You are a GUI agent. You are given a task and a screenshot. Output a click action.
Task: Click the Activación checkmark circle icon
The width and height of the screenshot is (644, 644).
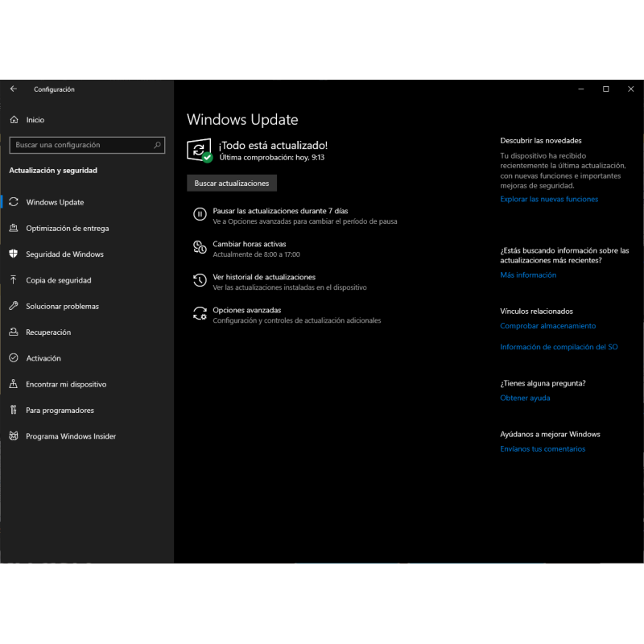pos(14,357)
